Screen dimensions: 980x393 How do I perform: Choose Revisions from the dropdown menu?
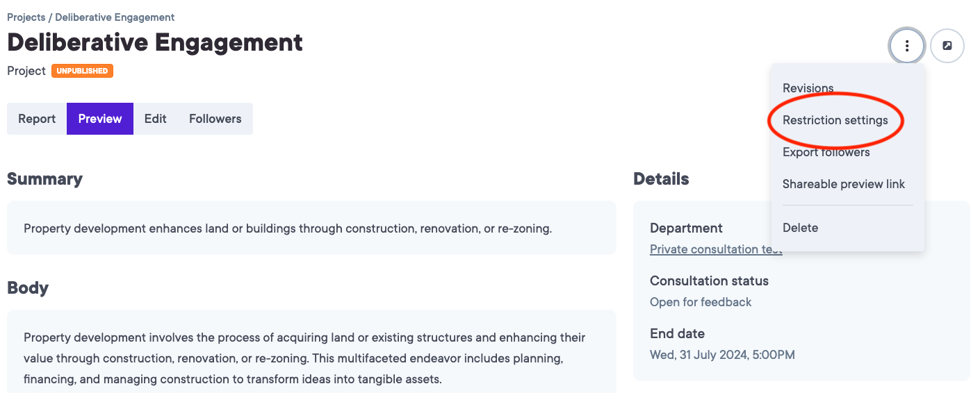pos(808,88)
